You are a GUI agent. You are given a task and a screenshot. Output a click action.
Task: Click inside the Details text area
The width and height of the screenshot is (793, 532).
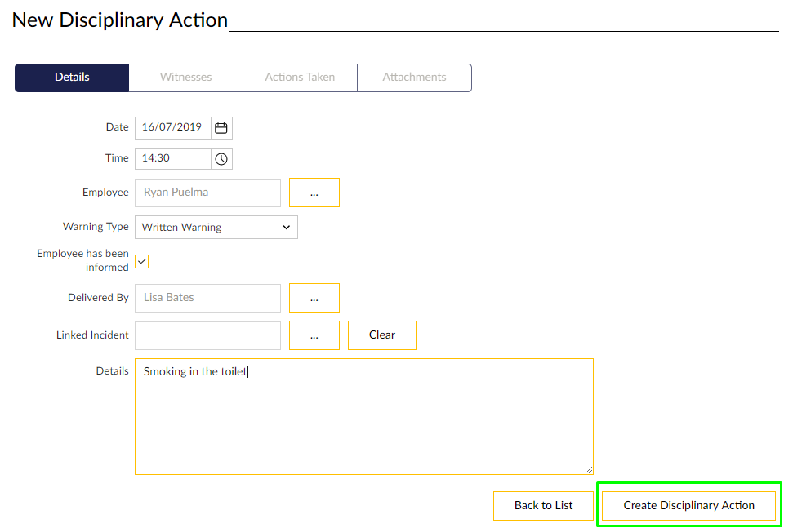pos(364,416)
